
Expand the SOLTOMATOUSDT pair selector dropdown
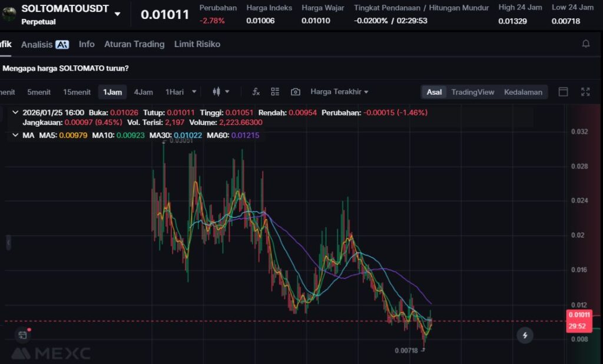point(118,14)
